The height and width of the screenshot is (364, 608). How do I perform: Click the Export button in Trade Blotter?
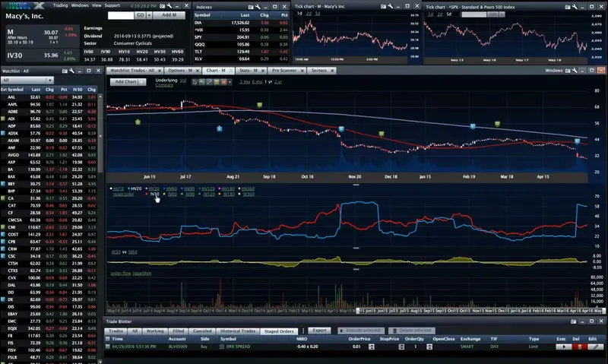319,331
